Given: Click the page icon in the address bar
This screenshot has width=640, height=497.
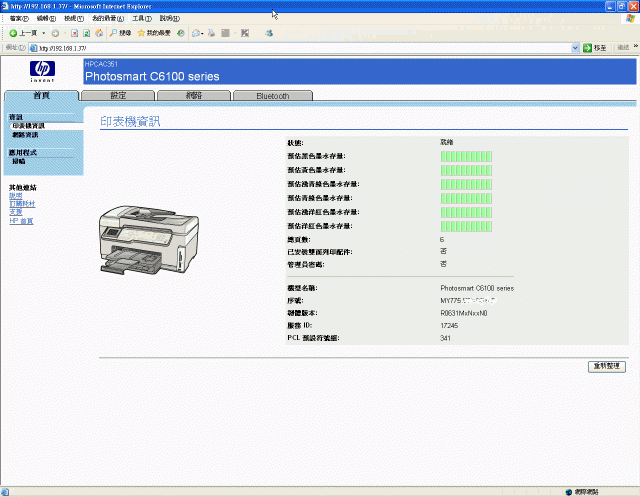Looking at the screenshot, I should [x=33, y=48].
